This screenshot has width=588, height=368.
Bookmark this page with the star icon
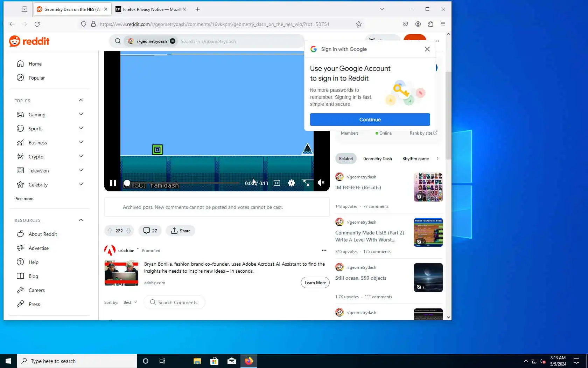359,24
